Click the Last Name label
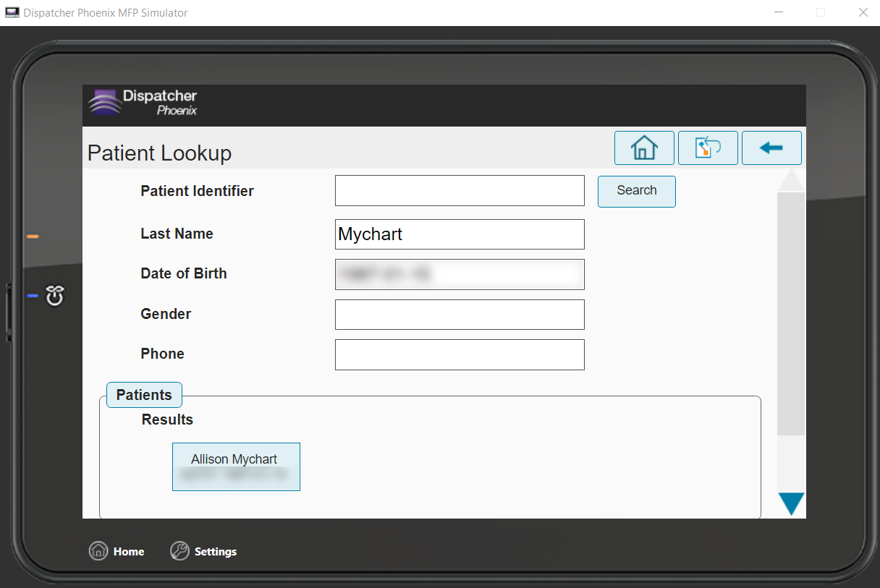This screenshot has height=588, width=880. coord(177,234)
